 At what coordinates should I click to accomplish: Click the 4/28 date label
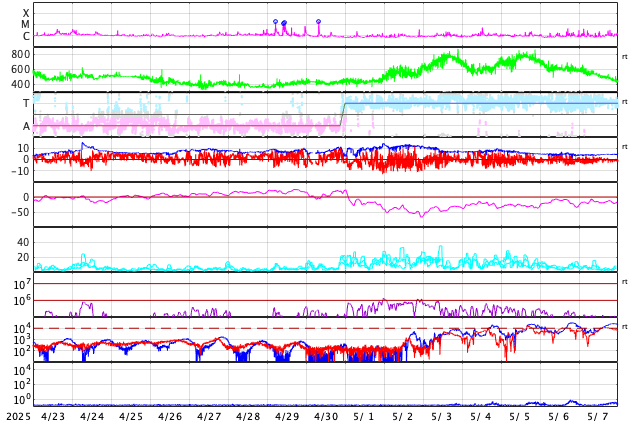tap(248, 417)
